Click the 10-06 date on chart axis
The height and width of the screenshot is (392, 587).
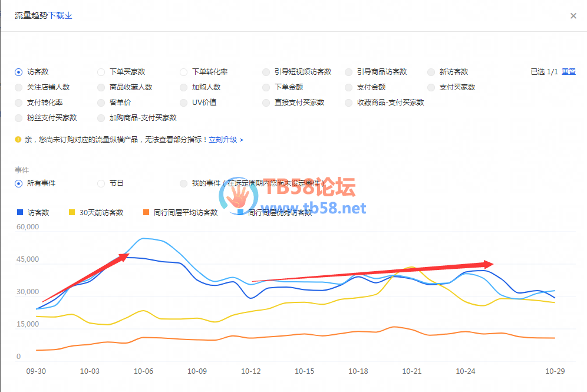pyautogui.click(x=144, y=371)
